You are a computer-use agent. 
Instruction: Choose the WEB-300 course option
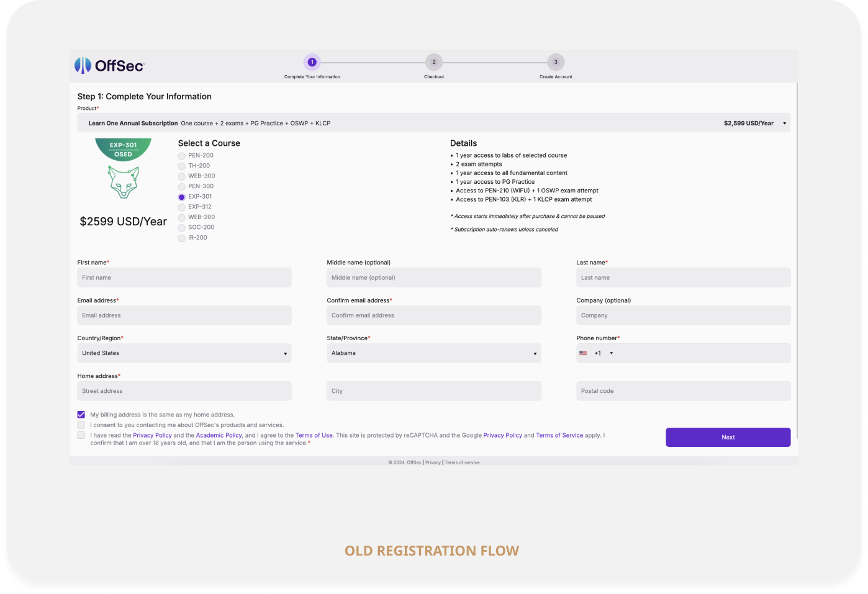[x=182, y=176]
